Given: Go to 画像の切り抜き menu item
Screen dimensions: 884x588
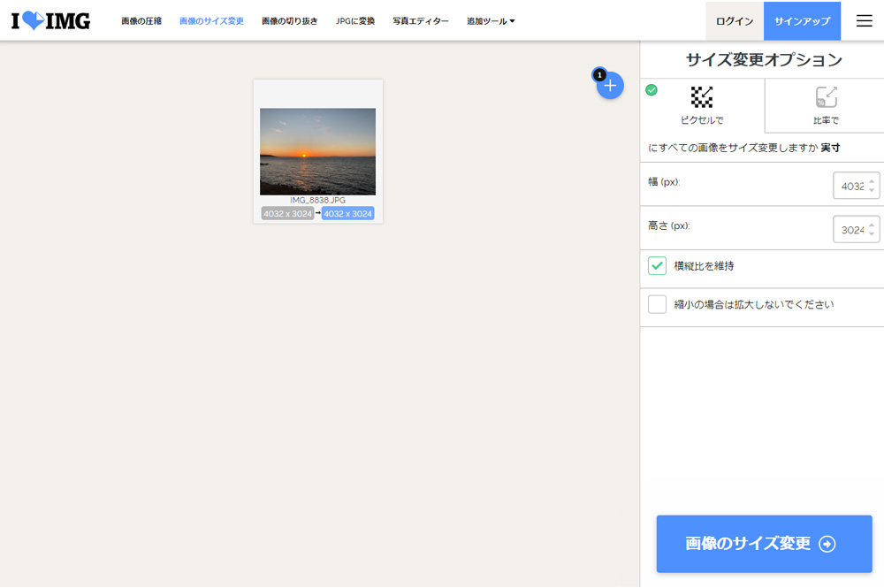Looking at the screenshot, I should coord(289,21).
